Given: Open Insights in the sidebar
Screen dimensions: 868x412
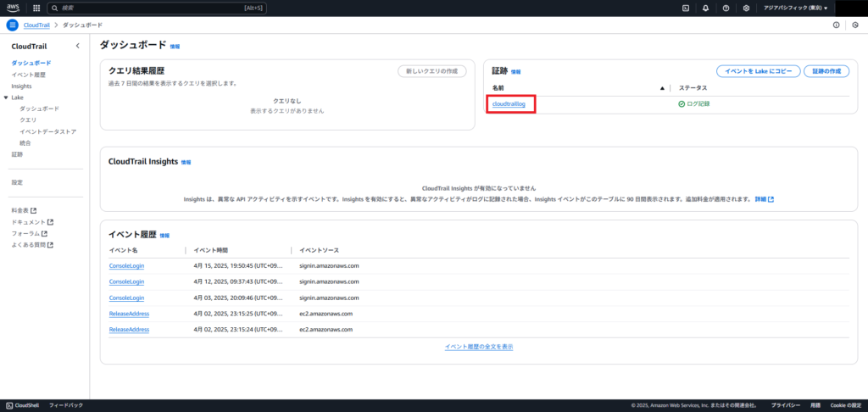Looking at the screenshot, I should tap(21, 86).
